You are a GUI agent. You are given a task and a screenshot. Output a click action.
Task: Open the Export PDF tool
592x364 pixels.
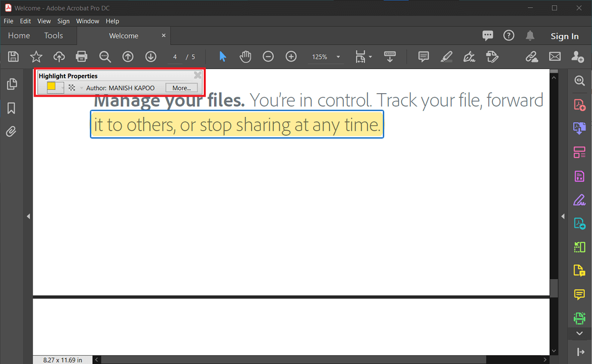(579, 128)
